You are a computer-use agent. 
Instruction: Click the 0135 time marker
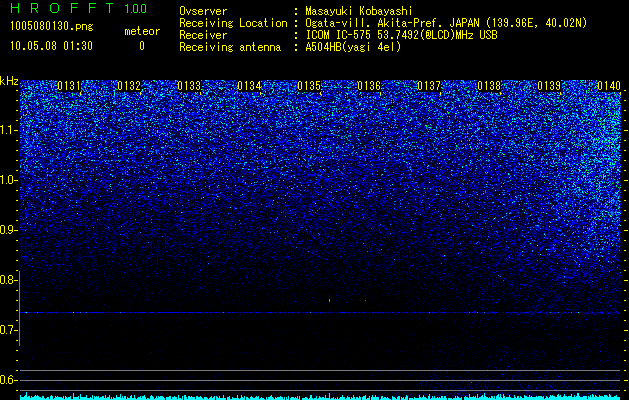[x=309, y=86]
